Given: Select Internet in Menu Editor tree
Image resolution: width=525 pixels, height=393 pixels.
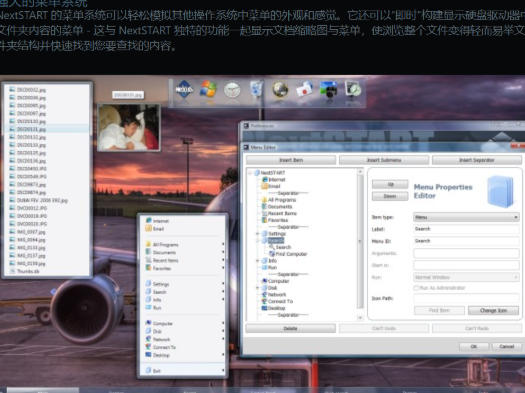Looking at the screenshot, I should [x=277, y=179].
